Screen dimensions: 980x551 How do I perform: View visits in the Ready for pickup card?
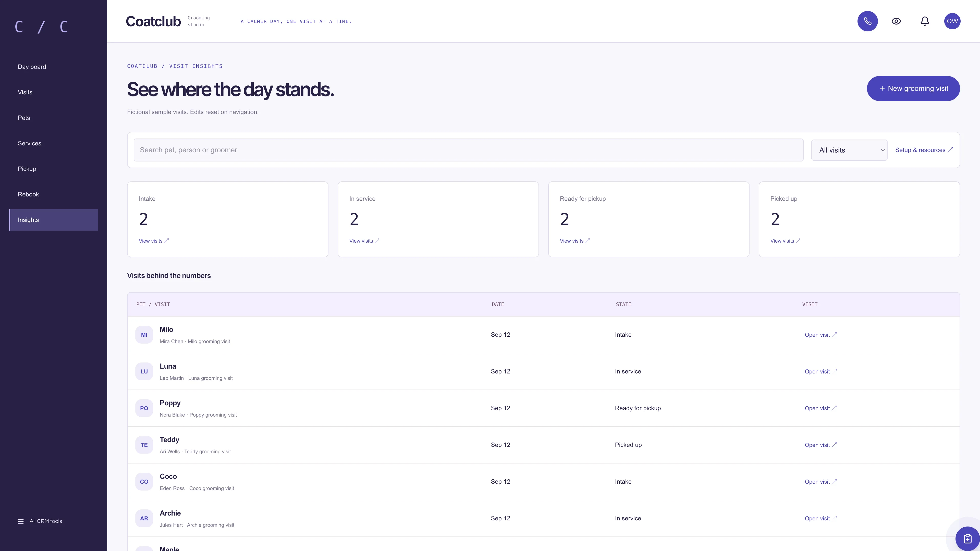[575, 241]
